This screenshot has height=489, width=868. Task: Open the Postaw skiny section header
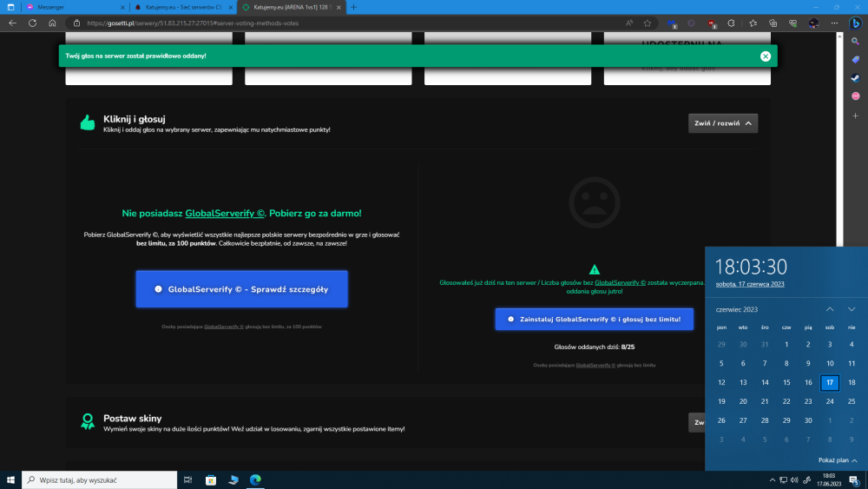coord(132,418)
